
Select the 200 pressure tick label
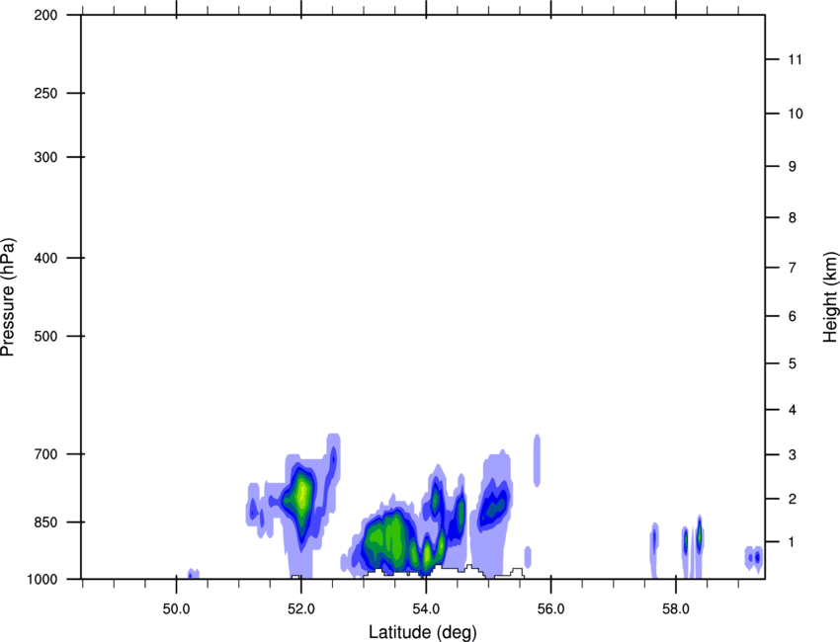(x=42, y=16)
